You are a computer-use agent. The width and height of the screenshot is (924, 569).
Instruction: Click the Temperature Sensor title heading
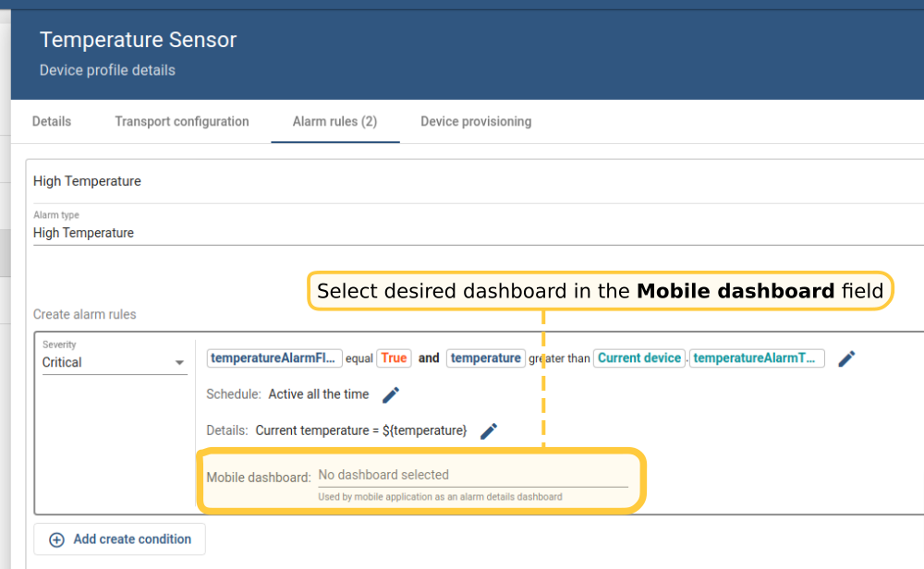[139, 41]
